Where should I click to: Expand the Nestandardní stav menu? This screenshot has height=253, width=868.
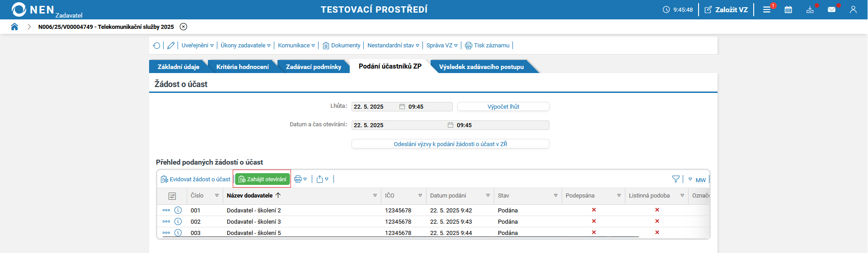(x=393, y=46)
